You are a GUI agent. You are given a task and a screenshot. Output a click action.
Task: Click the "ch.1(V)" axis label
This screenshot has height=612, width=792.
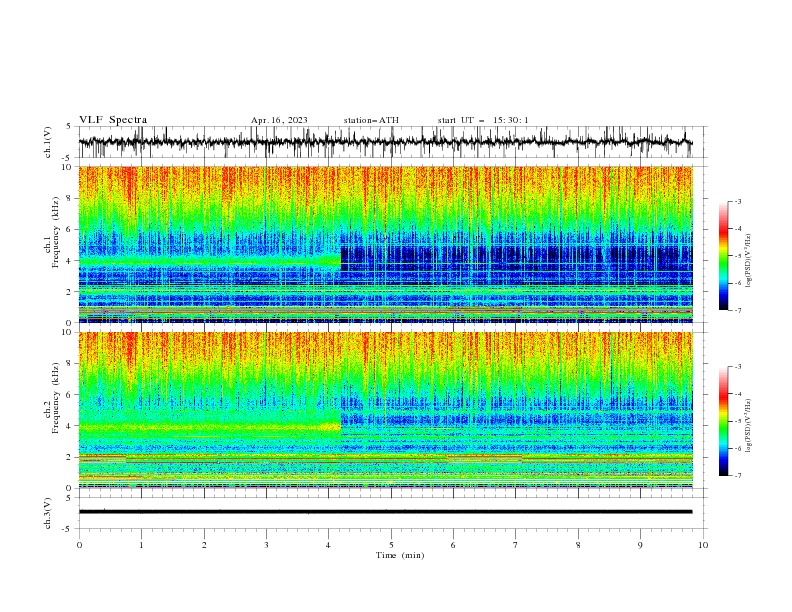click(48, 142)
